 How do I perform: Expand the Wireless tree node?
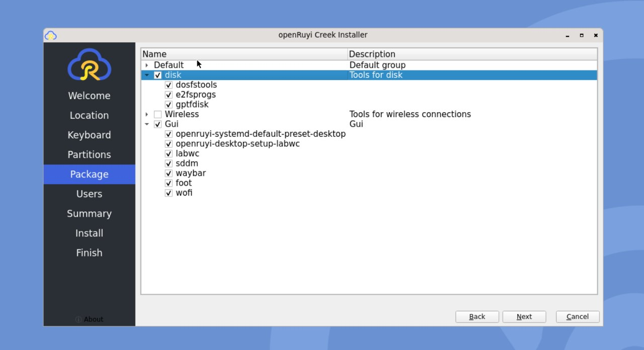coord(146,114)
